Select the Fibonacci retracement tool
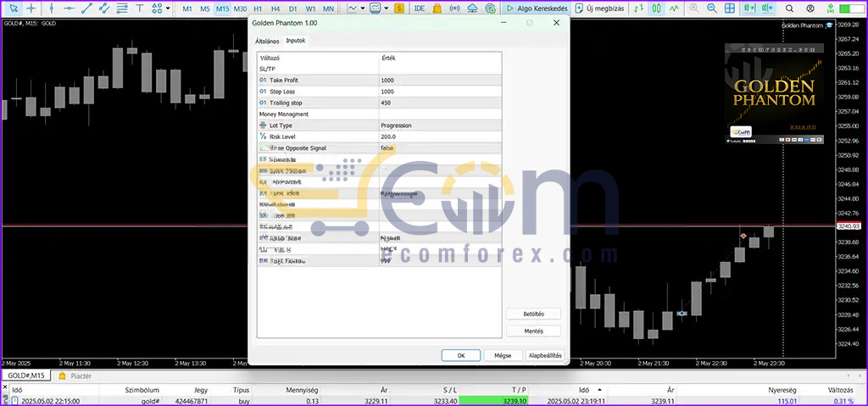868x406 pixels. point(122,8)
